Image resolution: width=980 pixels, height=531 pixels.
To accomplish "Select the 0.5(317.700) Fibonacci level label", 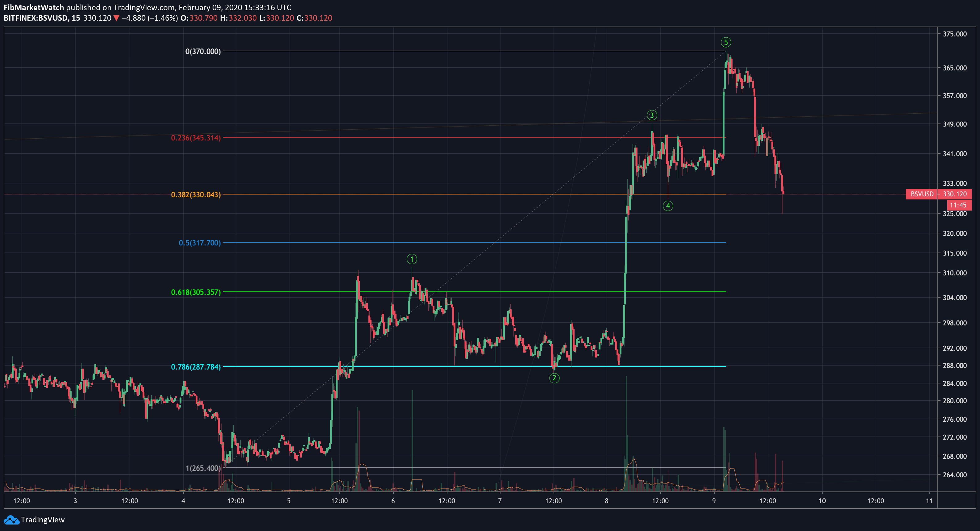I will tap(200, 243).
